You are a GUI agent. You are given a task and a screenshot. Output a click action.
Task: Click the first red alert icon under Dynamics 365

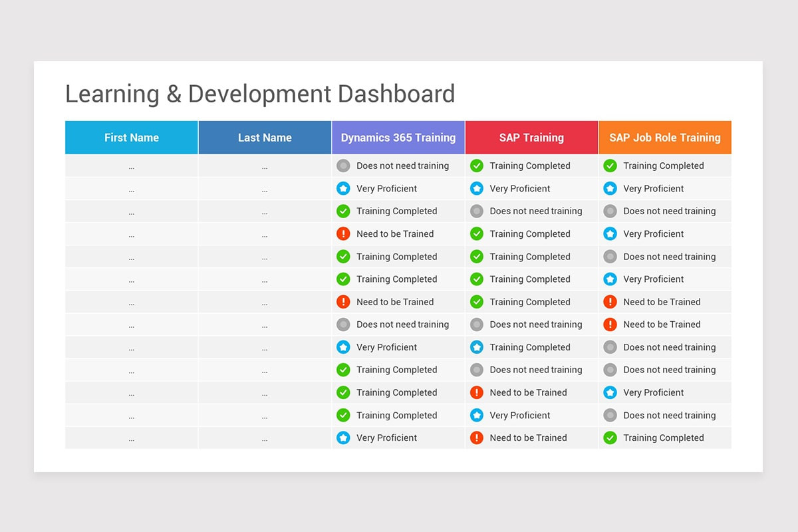click(343, 233)
